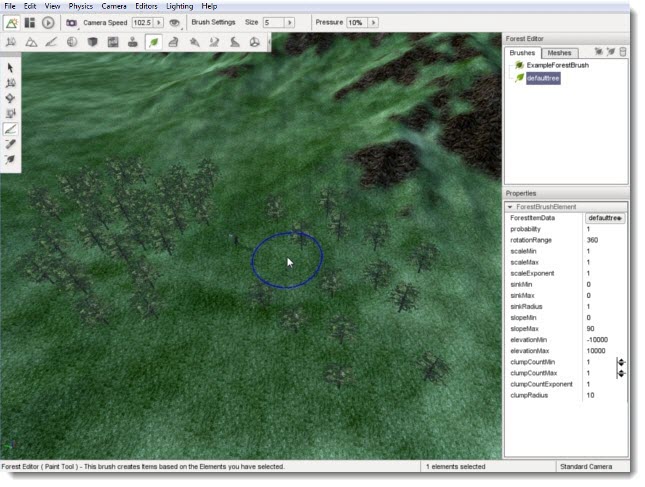Open the Help menu
Image resolution: width=645 pixels, height=487 pixels.
pyautogui.click(x=209, y=6)
